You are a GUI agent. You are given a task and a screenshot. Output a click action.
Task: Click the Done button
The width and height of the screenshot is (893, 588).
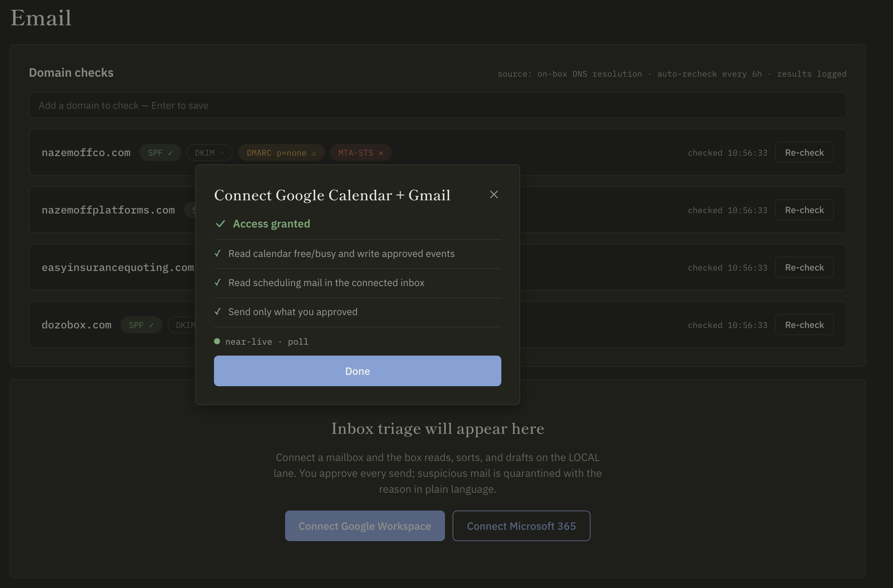pos(357,371)
